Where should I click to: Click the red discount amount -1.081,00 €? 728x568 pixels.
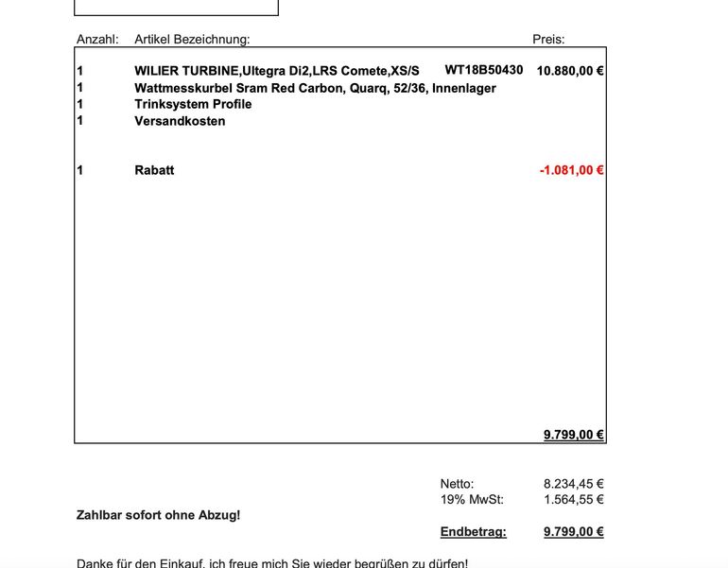point(572,170)
